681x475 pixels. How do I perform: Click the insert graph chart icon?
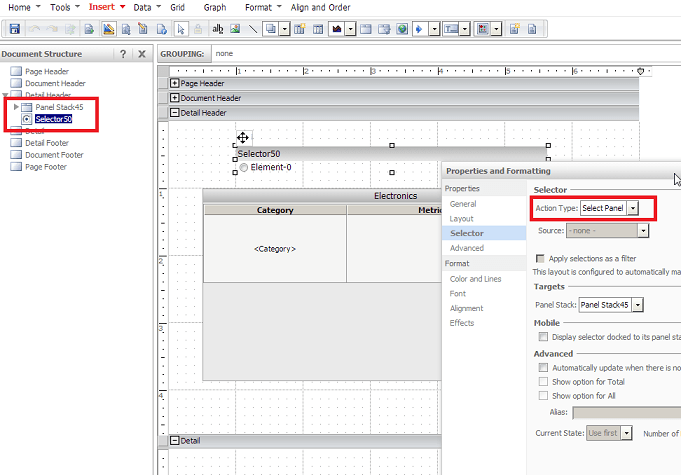[x=337, y=29]
